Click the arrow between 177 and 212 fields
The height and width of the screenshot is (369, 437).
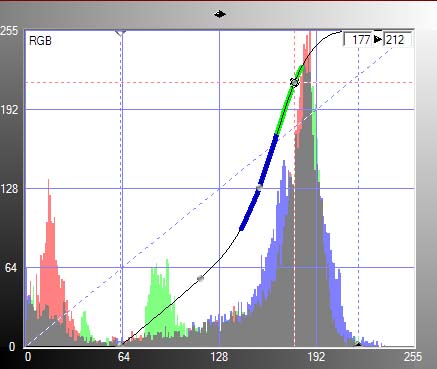point(377,39)
